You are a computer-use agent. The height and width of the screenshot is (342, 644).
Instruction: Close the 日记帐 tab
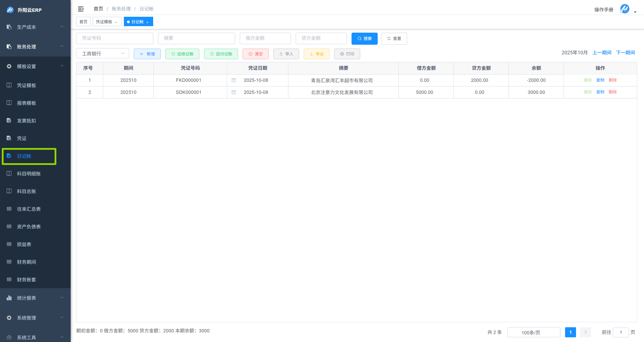[x=148, y=21]
